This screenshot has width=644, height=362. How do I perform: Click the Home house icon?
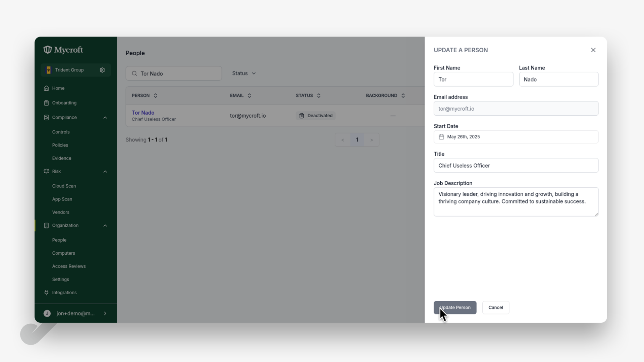coord(46,88)
